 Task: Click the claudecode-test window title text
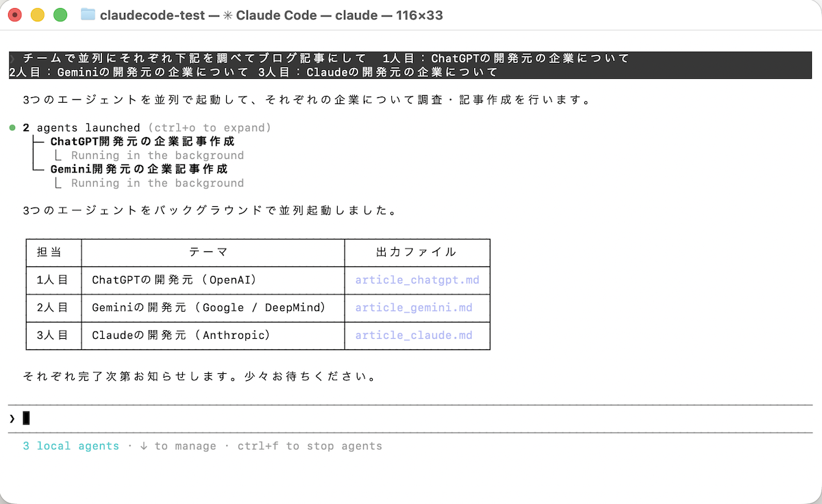click(152, 15)
